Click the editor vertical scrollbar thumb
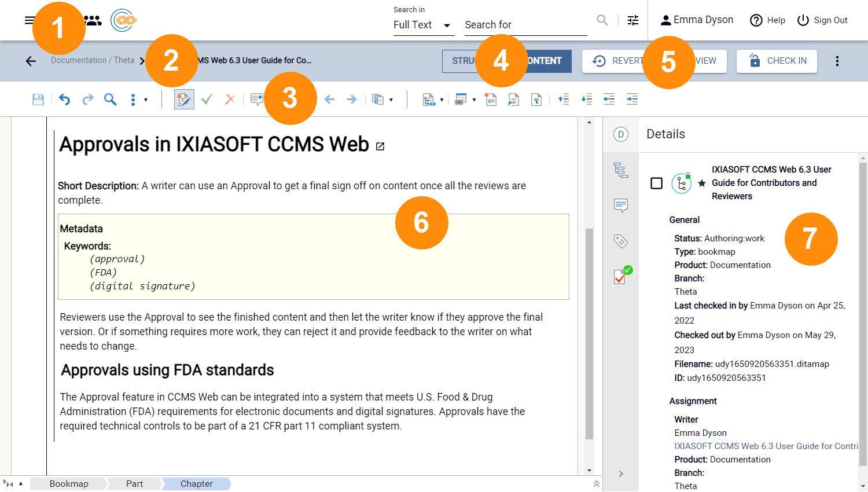868x492 pixels. (589, 333)
